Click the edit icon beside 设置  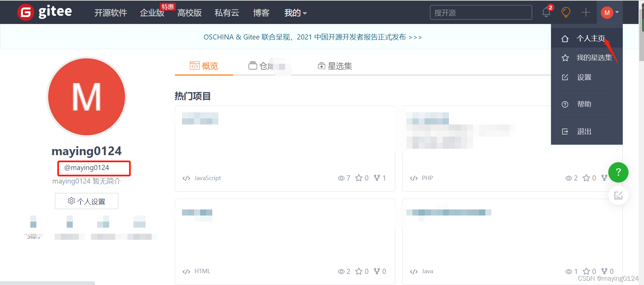coord(565,77)
